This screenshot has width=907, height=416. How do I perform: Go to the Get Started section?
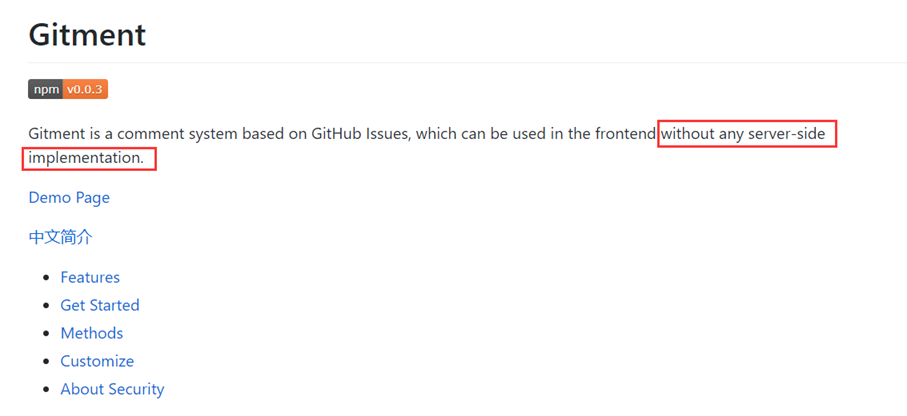click(x=99, y=305)
